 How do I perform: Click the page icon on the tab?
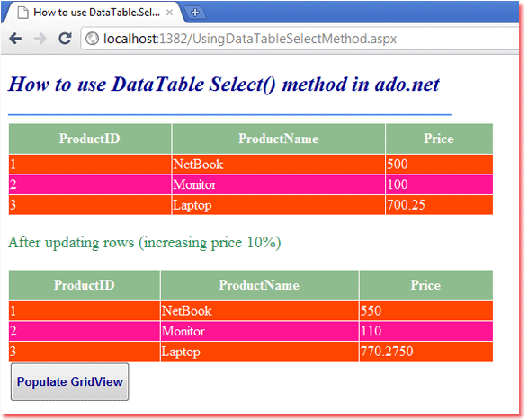[x=22, y=13]
